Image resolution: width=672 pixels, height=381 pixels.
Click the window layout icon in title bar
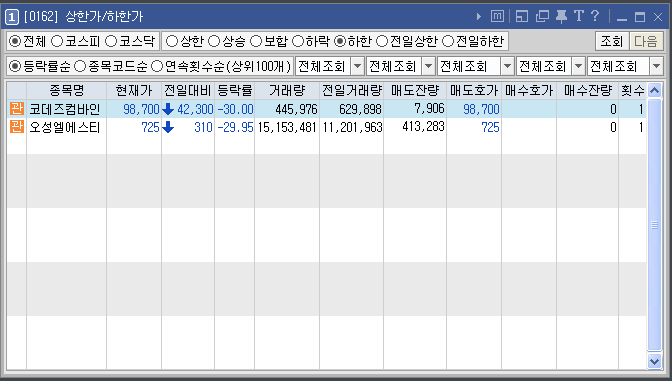click(x=522, y=16)
